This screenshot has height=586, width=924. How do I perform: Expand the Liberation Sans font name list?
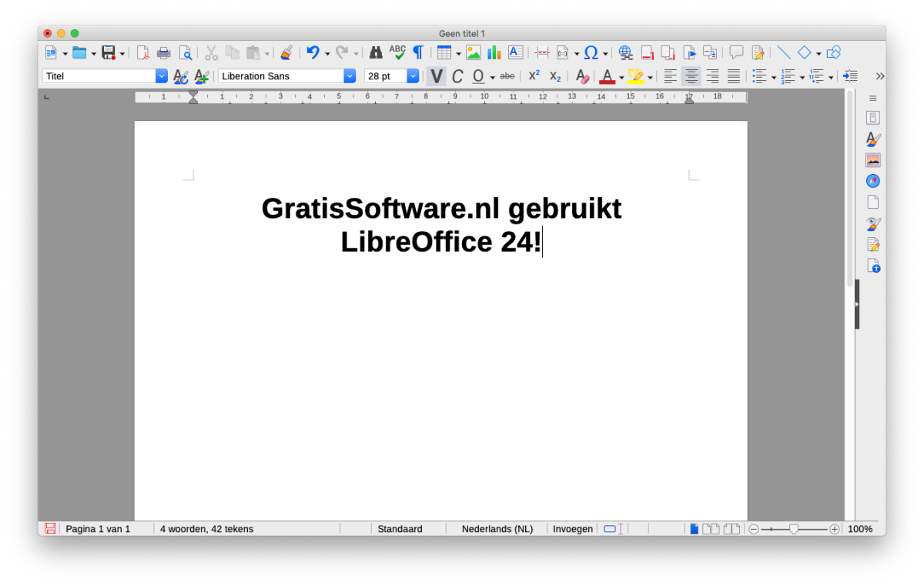pyautogui.click(x=350, y=76)
